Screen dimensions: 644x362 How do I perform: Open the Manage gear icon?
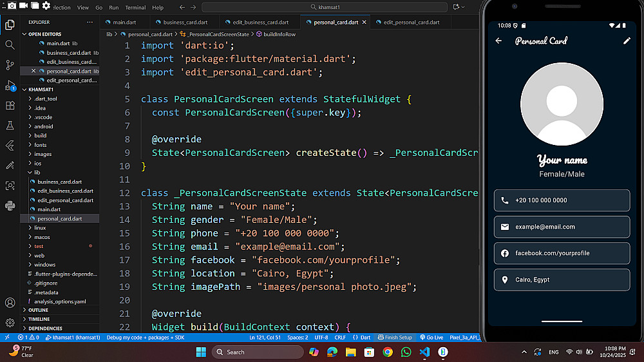coord(10,323)
